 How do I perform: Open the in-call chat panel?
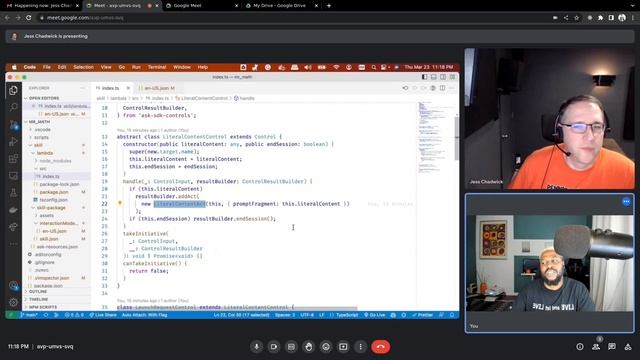point(612,347)
